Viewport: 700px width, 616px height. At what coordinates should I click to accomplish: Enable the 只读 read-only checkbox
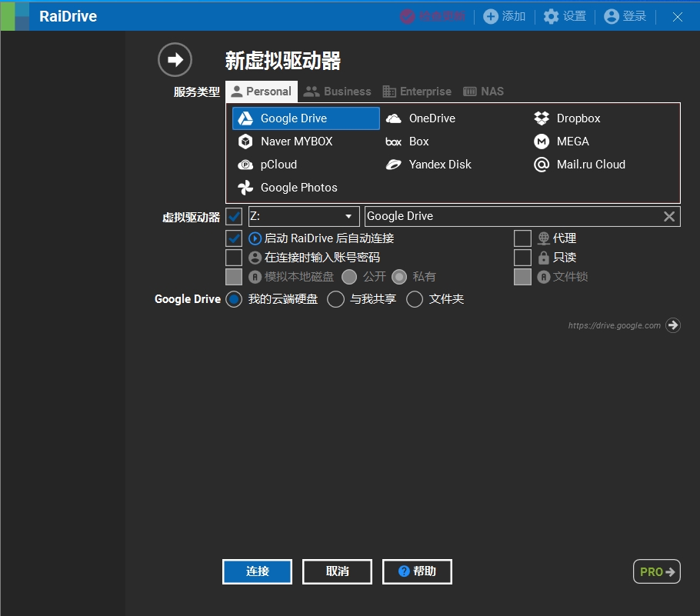click(x=522, y=258)
